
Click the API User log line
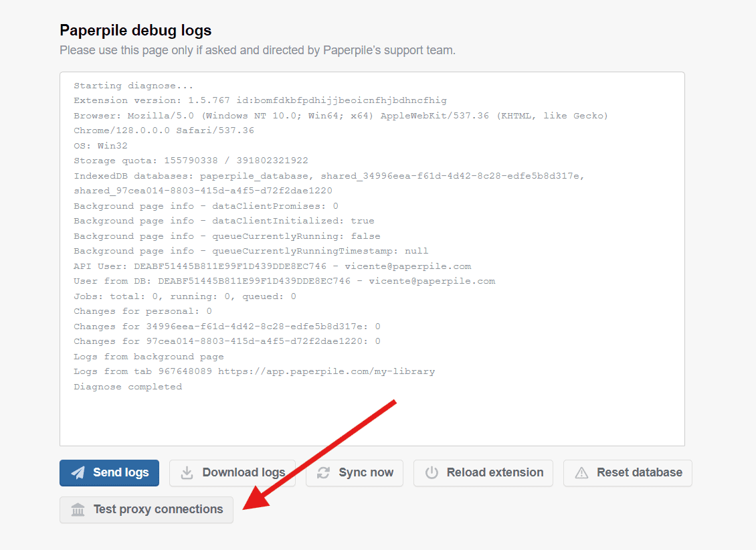[272, 266]
